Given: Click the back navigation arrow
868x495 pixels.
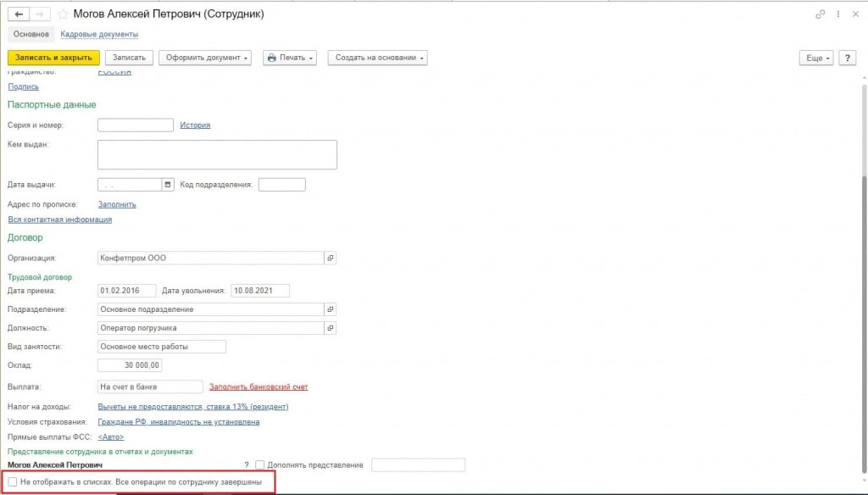Looking at the screenshot, I should 19,14.
